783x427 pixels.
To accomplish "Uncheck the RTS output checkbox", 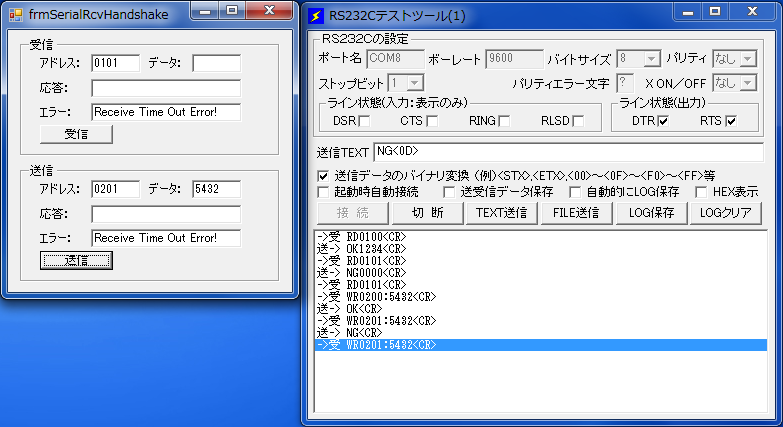I will [x=731, y=121].
